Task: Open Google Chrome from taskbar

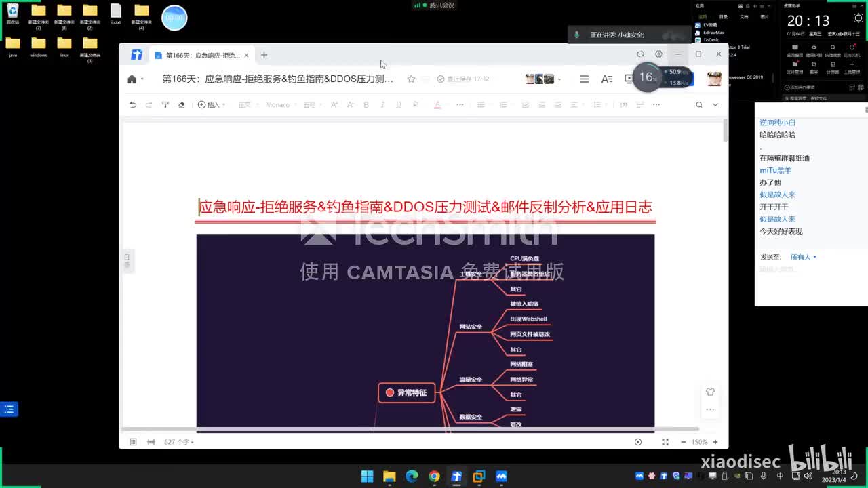Action: click(434, 476)
